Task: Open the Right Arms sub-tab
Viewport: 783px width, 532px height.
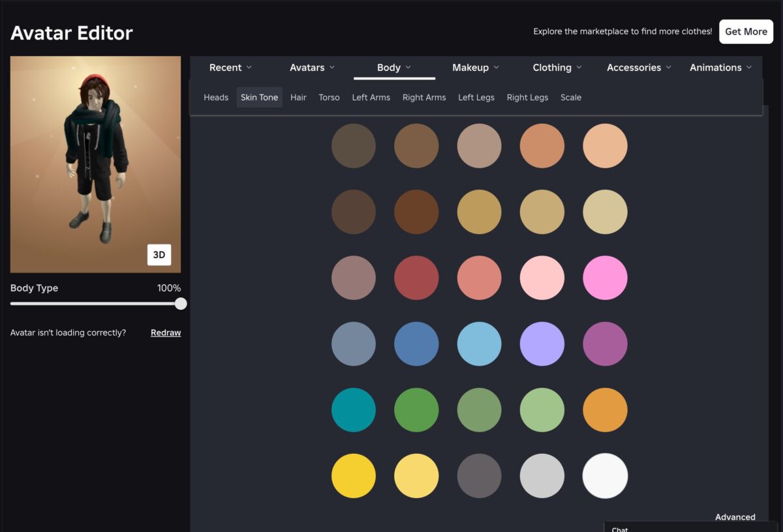Action: (424, 97)
